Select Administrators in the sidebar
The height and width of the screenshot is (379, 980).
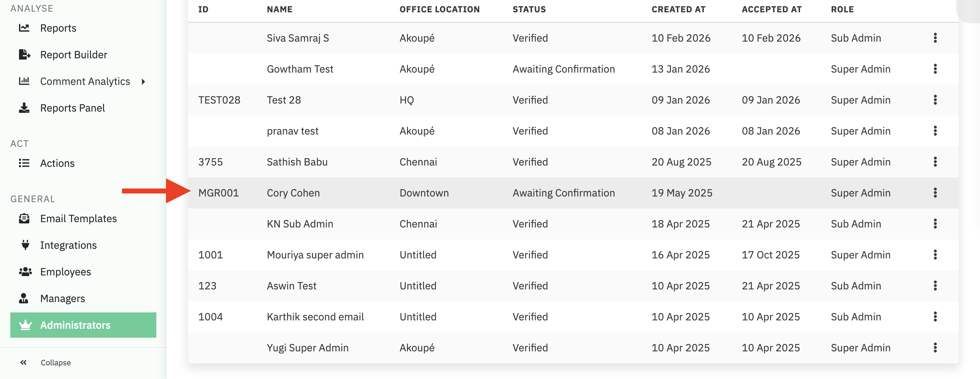coord(75,325)
